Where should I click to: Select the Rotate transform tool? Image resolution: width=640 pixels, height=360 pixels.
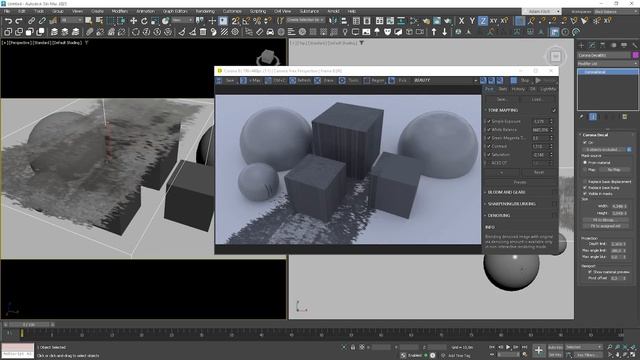tap(144, 21)
